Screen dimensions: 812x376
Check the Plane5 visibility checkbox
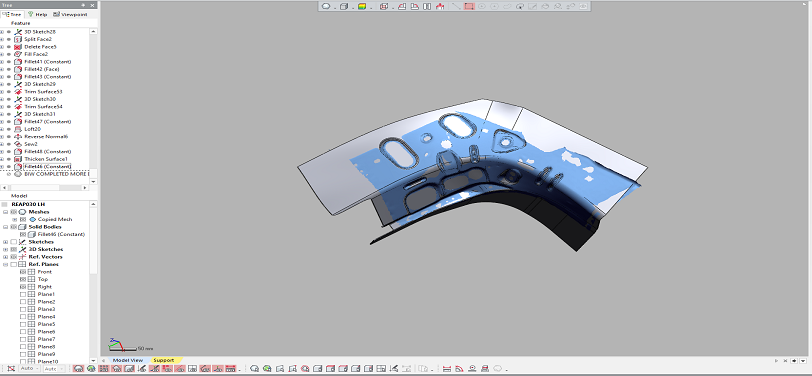pyautogui.click(x=23, y=324)
